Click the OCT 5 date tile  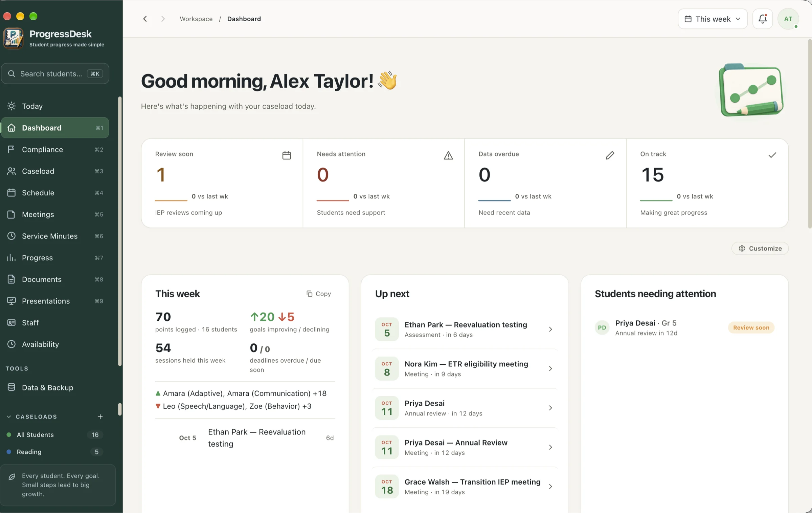tap(387, 329)
